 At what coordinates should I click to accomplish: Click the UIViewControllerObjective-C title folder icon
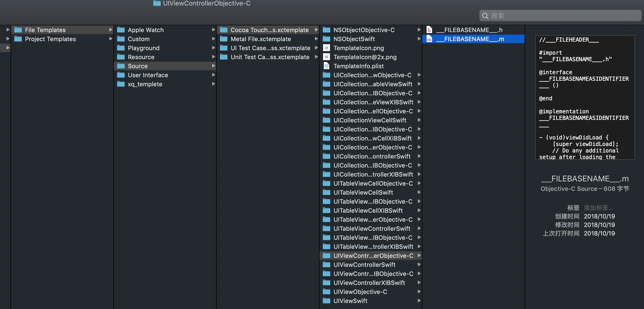tap(157, 3)
